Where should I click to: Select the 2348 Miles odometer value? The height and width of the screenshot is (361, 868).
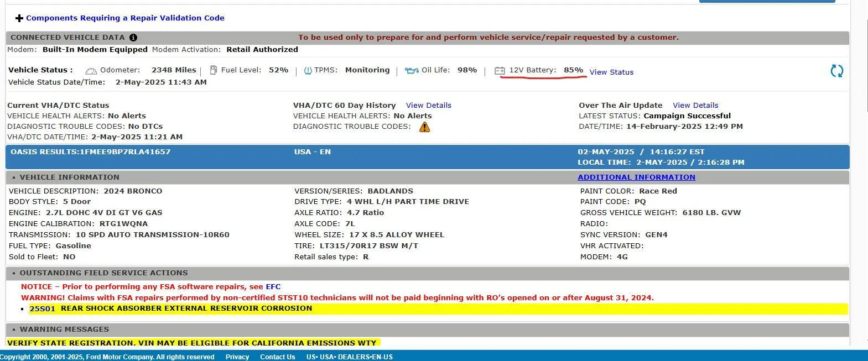click(174, 70)
